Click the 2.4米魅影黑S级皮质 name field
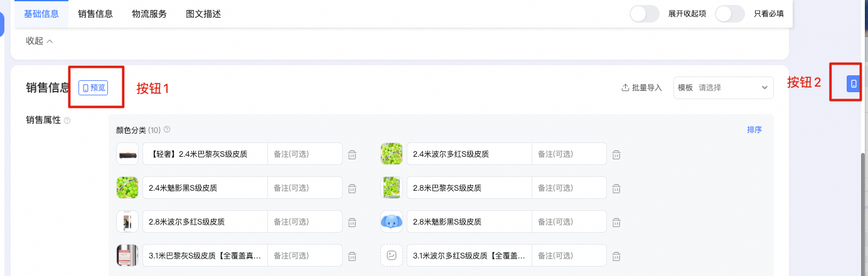Screen dimensions: 868x276 point(205,188)
